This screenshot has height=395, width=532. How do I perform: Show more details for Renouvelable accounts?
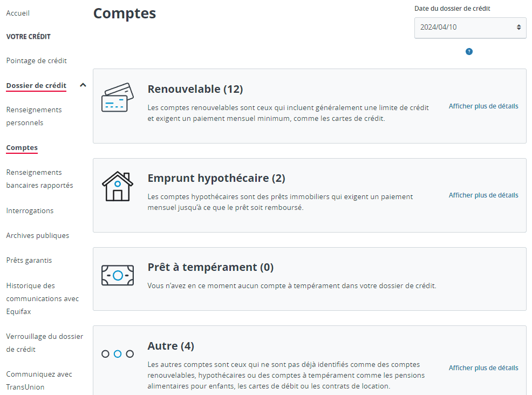click(483, 106)
